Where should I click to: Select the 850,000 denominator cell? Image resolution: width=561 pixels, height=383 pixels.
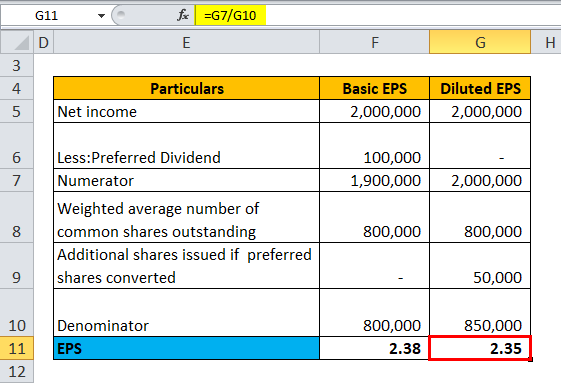tap(480, 312)
